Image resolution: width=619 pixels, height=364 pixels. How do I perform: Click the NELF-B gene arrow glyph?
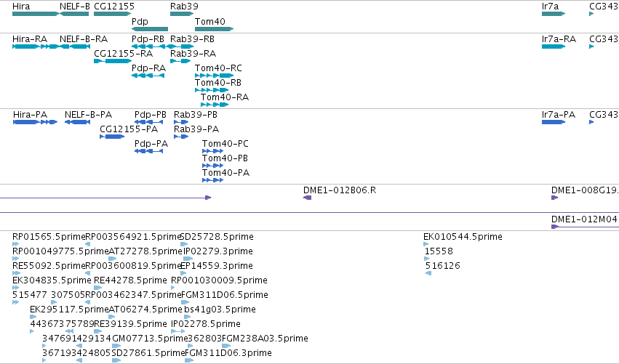coord(73,14)
